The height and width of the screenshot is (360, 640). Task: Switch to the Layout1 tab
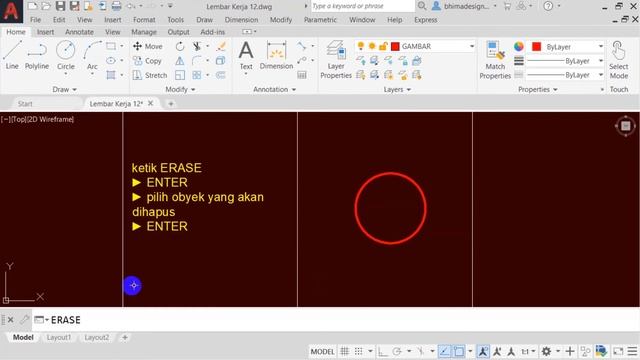tap(59, 338)
